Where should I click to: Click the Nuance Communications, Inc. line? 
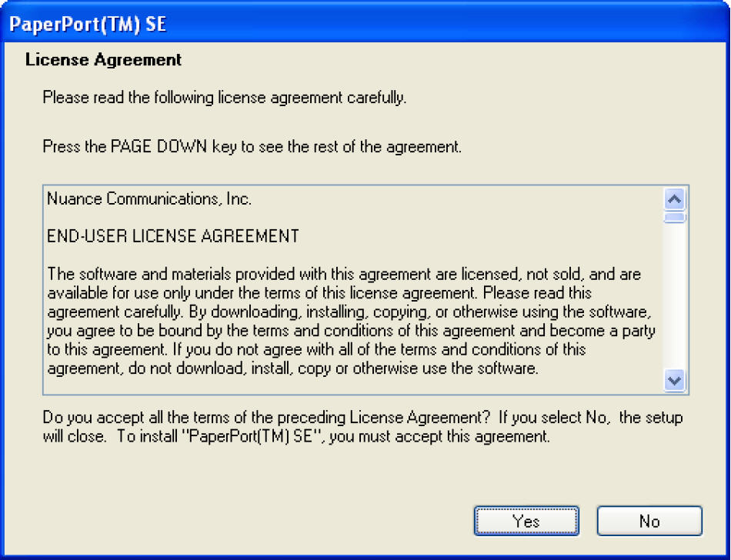[149, 198]
